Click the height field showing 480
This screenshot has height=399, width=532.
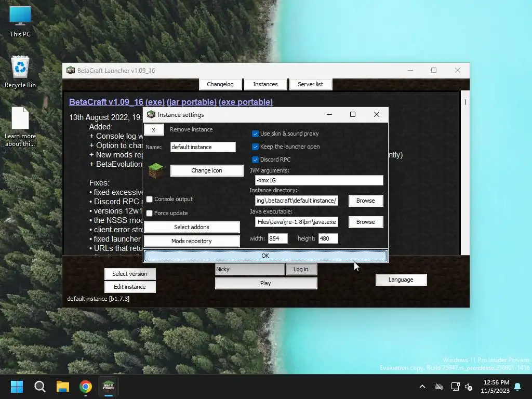(x=328, y=238)
